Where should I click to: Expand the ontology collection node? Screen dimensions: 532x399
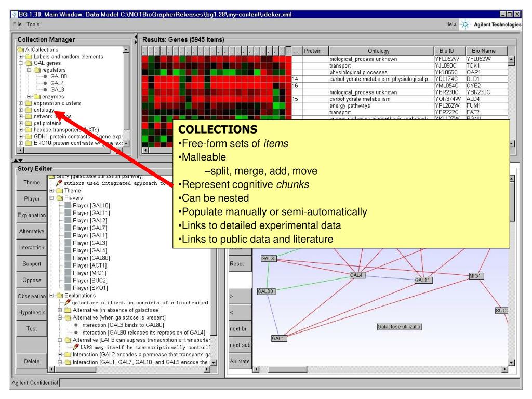[x=21, y=110]
